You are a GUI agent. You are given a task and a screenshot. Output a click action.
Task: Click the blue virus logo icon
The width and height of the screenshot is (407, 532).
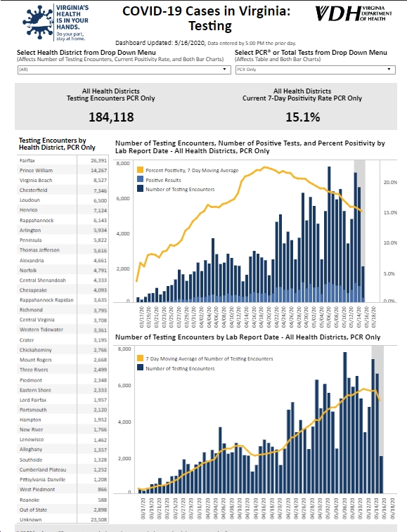click(38, 22)
